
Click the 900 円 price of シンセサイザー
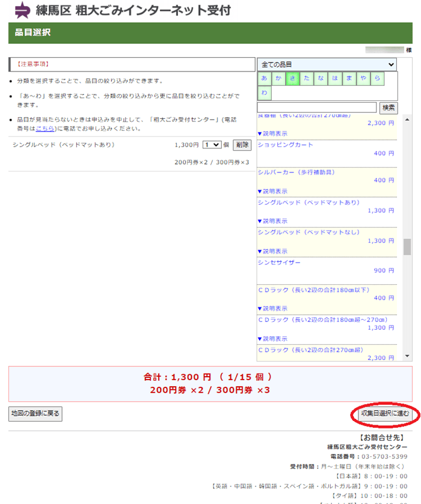[384, 271]
